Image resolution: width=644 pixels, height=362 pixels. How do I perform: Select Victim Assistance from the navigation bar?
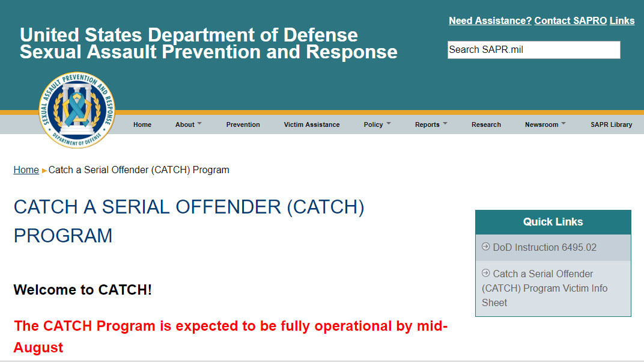tap(312, 124)
